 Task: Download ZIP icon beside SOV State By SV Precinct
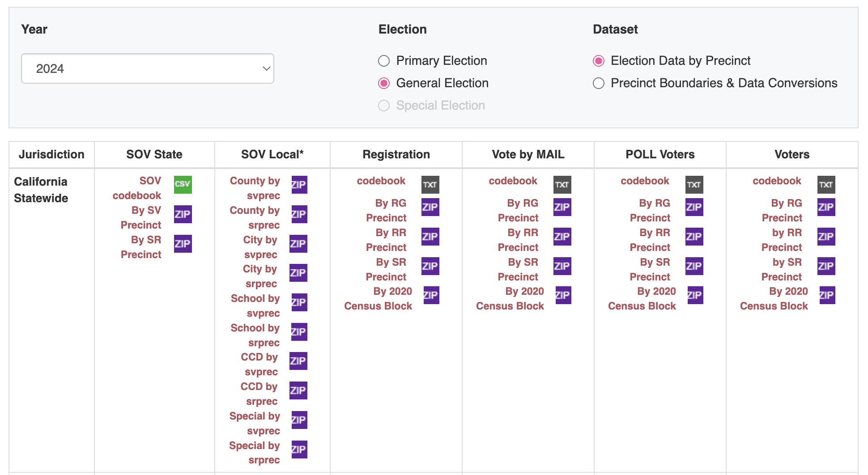click(x=183, y=214)
